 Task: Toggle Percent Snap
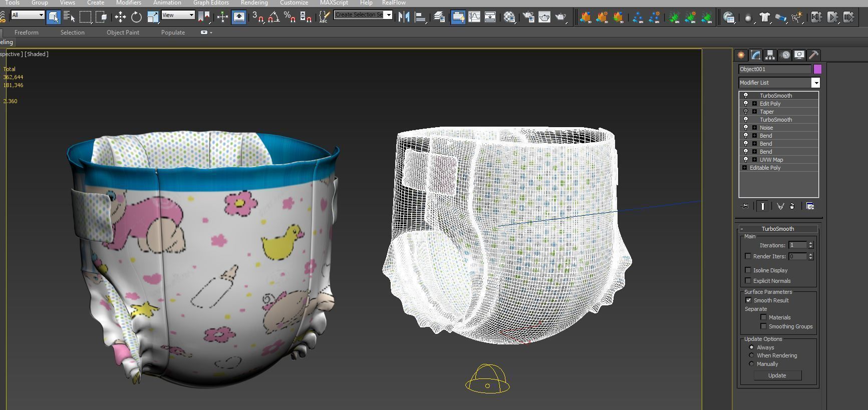(x=290, y=17)
